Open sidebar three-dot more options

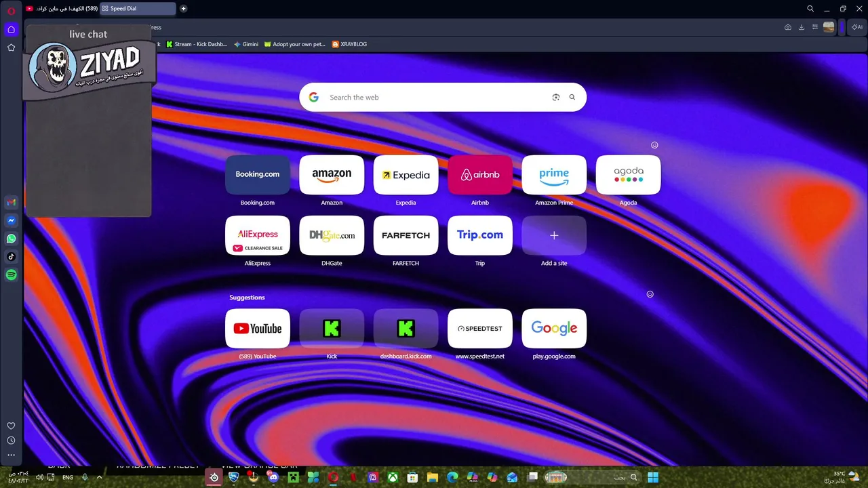pos(11,455)
